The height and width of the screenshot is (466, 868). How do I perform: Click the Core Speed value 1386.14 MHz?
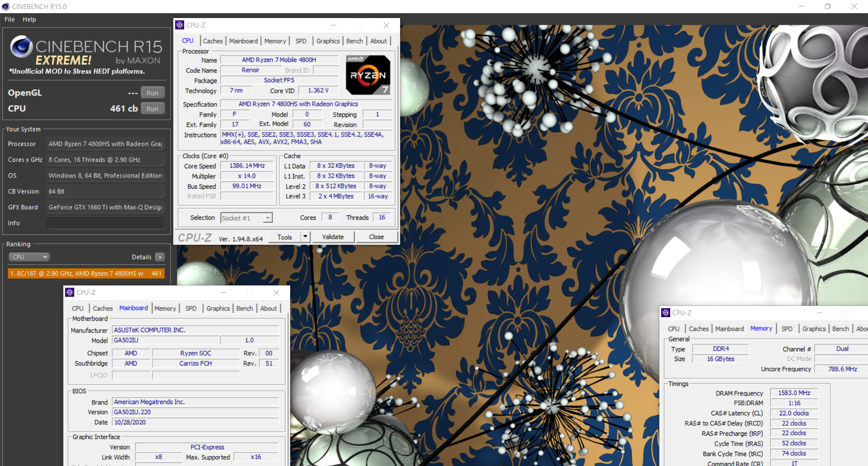tap(247, 166)
